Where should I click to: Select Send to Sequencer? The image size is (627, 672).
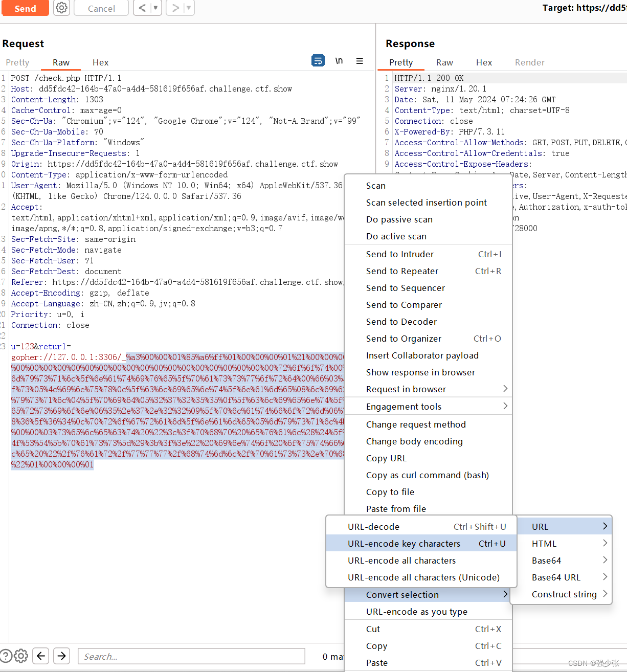pos(428,288)
